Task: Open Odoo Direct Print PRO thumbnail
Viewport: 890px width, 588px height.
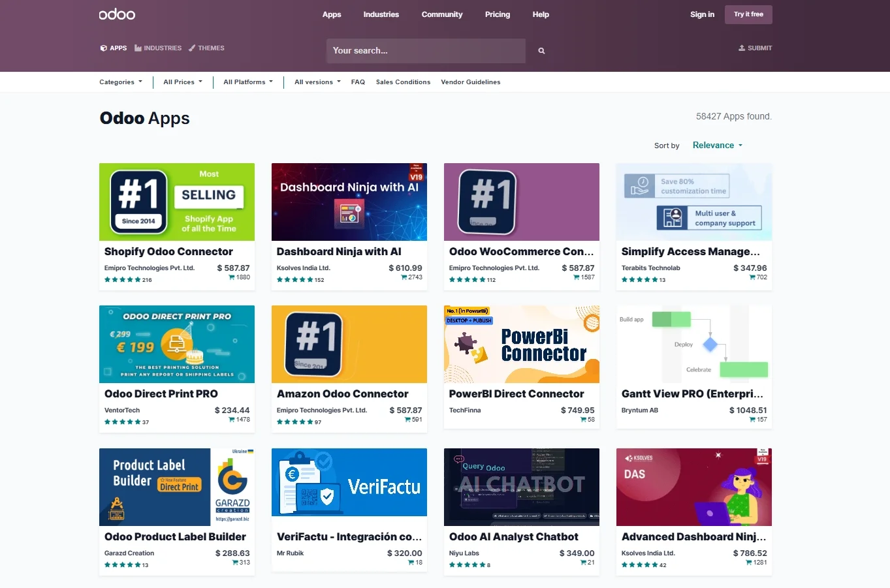Action: (x=177, y=344)
